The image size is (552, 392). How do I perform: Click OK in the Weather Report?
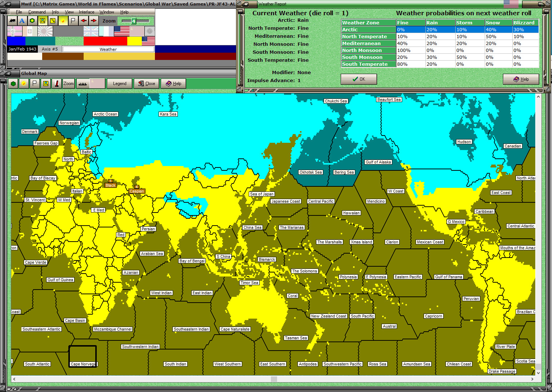pyautogui.click(x=359, y=79)
